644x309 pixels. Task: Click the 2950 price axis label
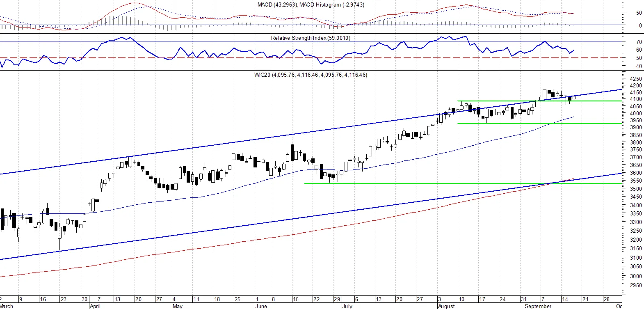636,285
